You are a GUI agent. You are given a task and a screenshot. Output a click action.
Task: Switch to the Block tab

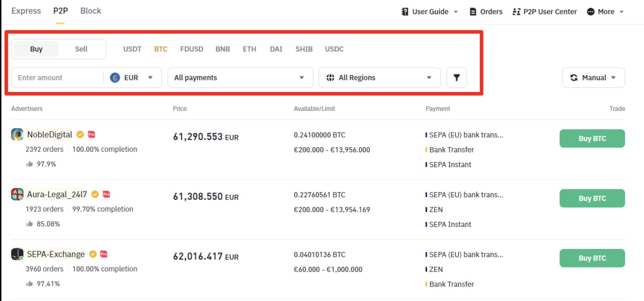90,11
